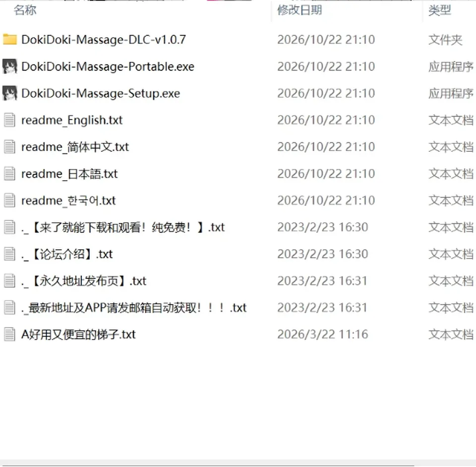Screen dimensions: 476x467
Task: Click the 文件夹 type cell of DLC folder
Action: (445, 40)
